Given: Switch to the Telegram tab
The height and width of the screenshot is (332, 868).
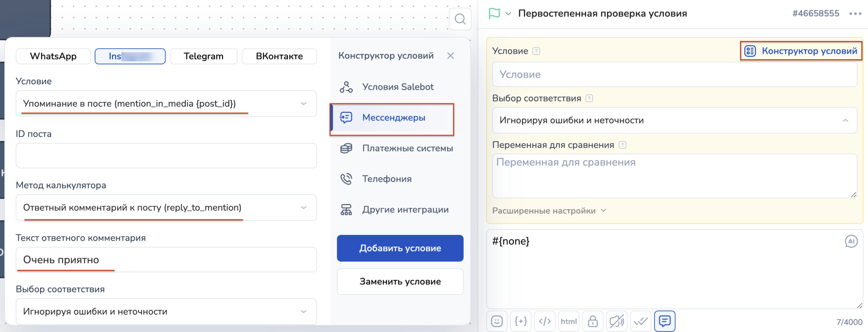Looking at the screenshot, I should point(204,56).
